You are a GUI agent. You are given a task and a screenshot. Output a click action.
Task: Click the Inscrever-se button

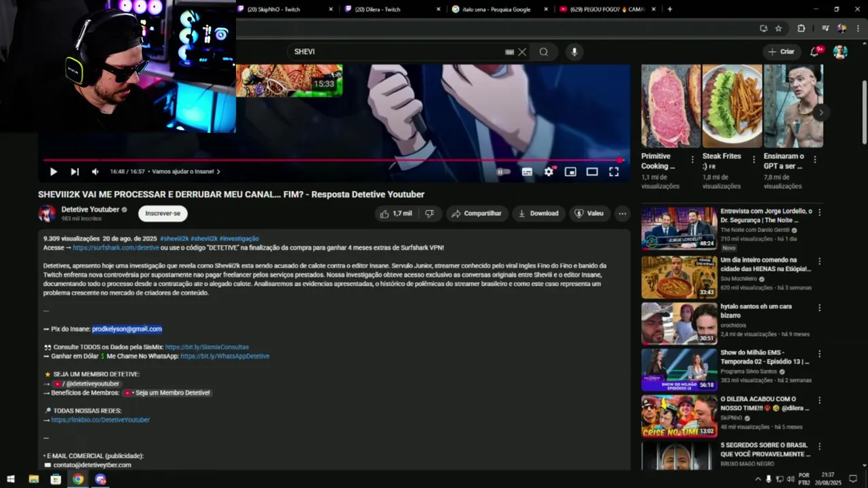pyautogui.click(x=163, y=213)
